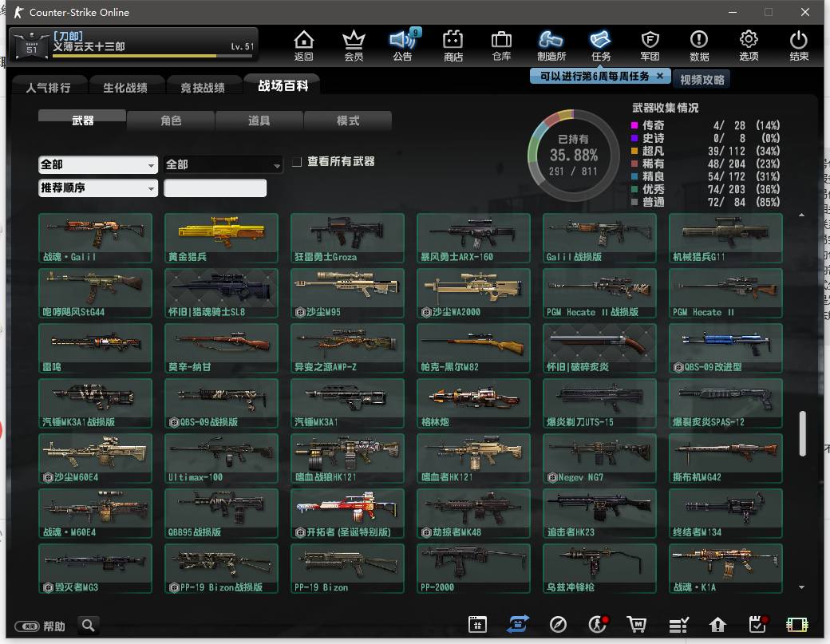
Task: Open the 推荐顺序 sort order dropdown
Action: (x=98, y=188)
